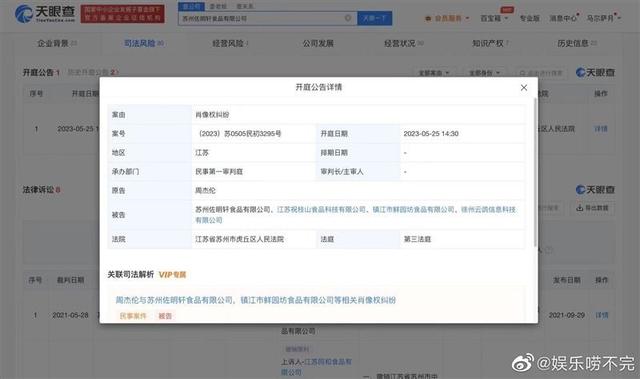Click the company name search input field
The width and height of the screenshot is (640, 379).
(261, 18)
